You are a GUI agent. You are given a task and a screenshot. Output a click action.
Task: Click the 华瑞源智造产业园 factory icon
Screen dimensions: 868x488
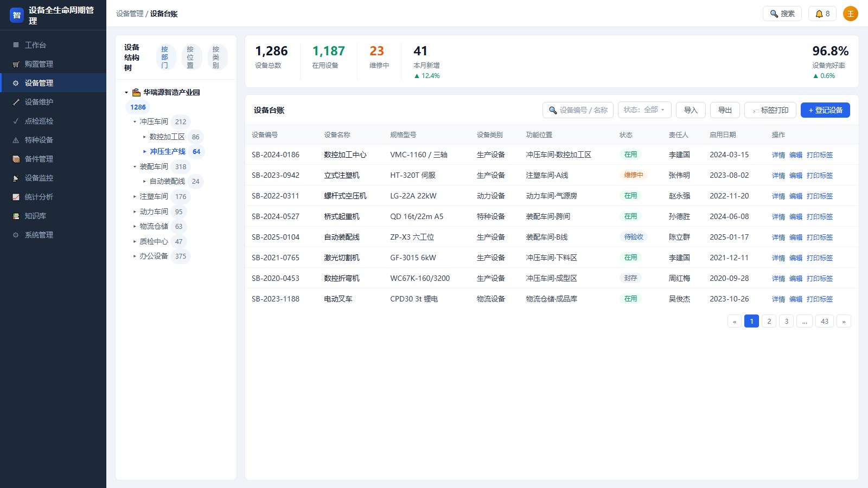click(137, 92)
